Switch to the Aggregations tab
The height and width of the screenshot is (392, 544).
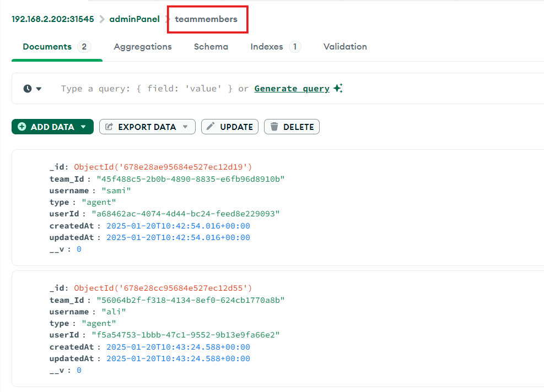(x=142, y=47)
